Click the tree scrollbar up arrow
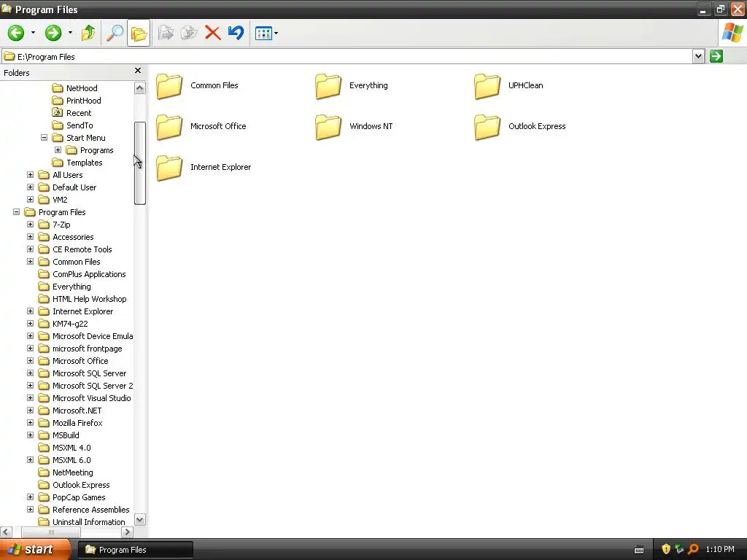Screen dimensions: 747x560 (139, 87)
